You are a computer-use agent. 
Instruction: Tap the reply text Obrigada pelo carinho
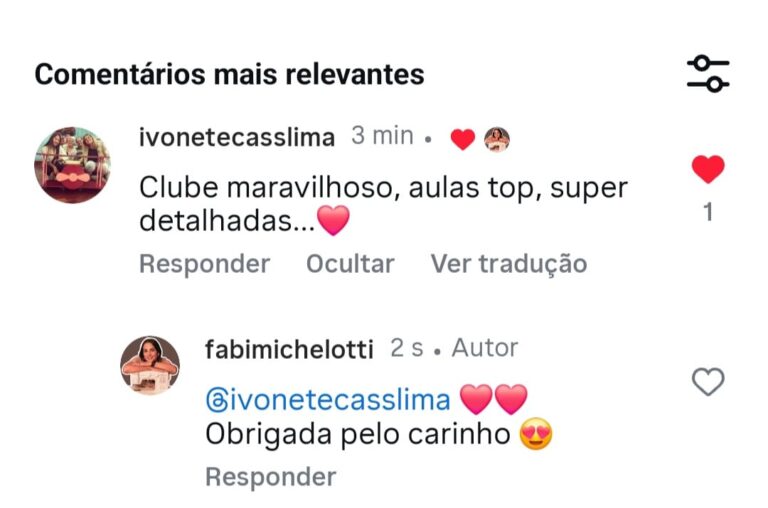[358, 434]
